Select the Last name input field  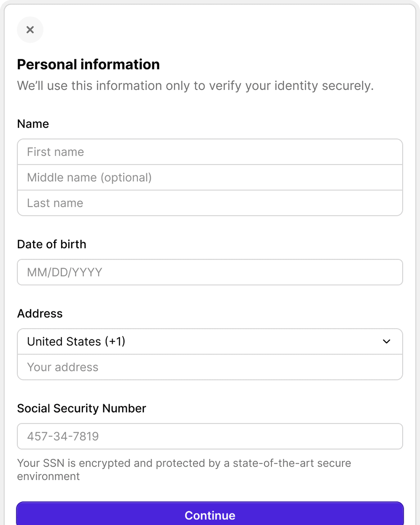210,203
